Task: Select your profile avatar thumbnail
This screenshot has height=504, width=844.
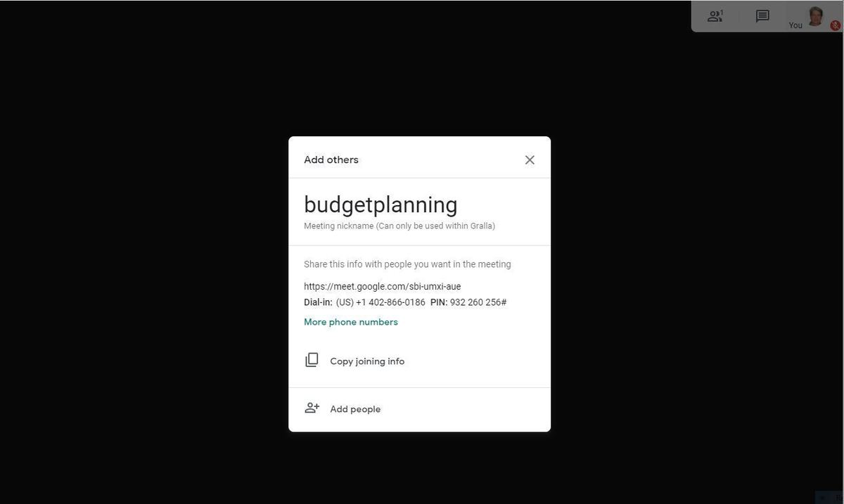Action: point(815,16)
